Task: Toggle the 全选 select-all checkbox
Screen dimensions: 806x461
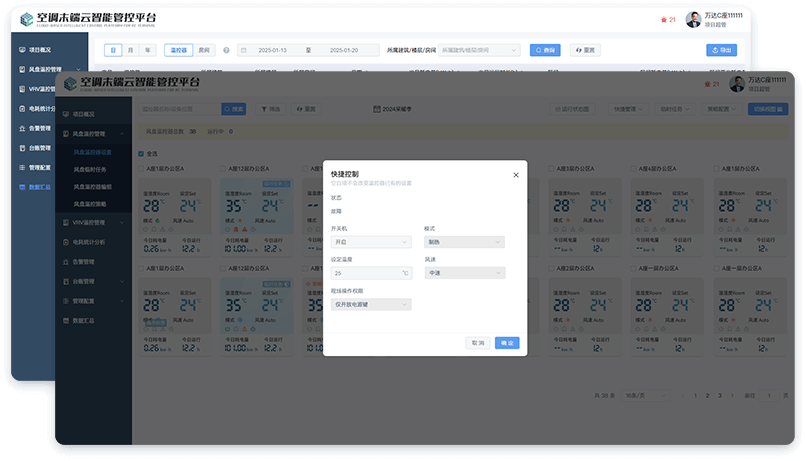Action: coord(141,154)
